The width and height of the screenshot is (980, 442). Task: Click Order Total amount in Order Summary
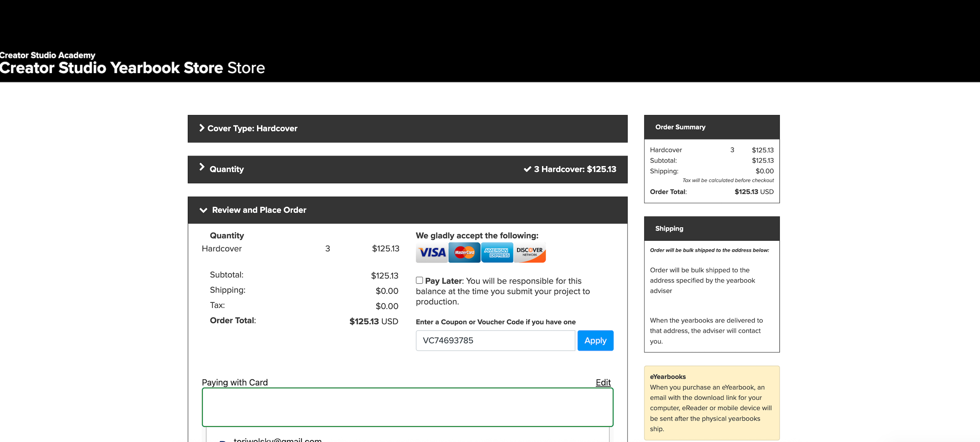(754, 192)
